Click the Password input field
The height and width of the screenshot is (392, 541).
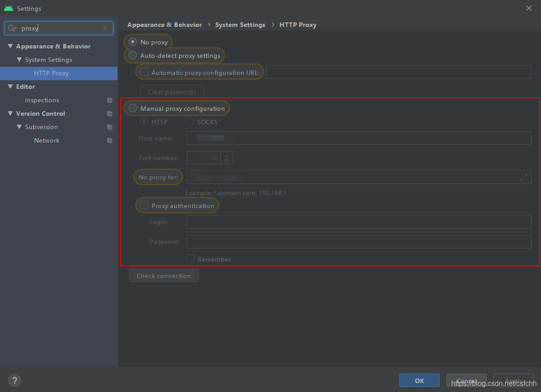tap(359, 242)
